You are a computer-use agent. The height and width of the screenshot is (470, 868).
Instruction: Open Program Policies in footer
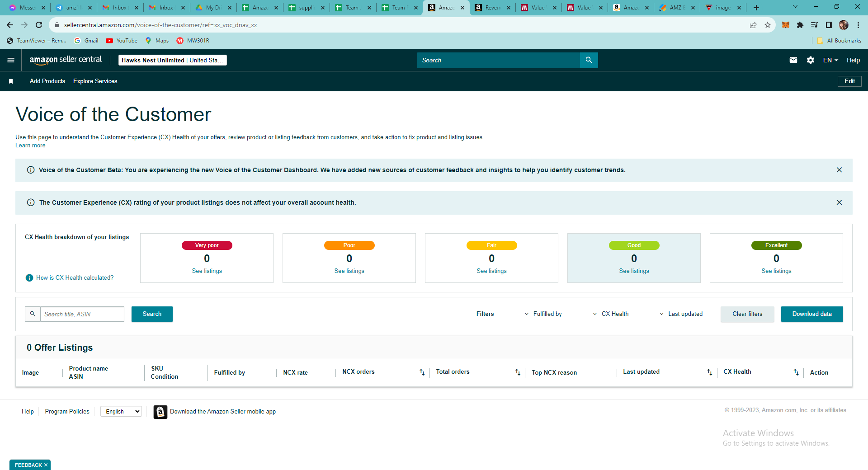pyautogui.click(x=67, y=412)
